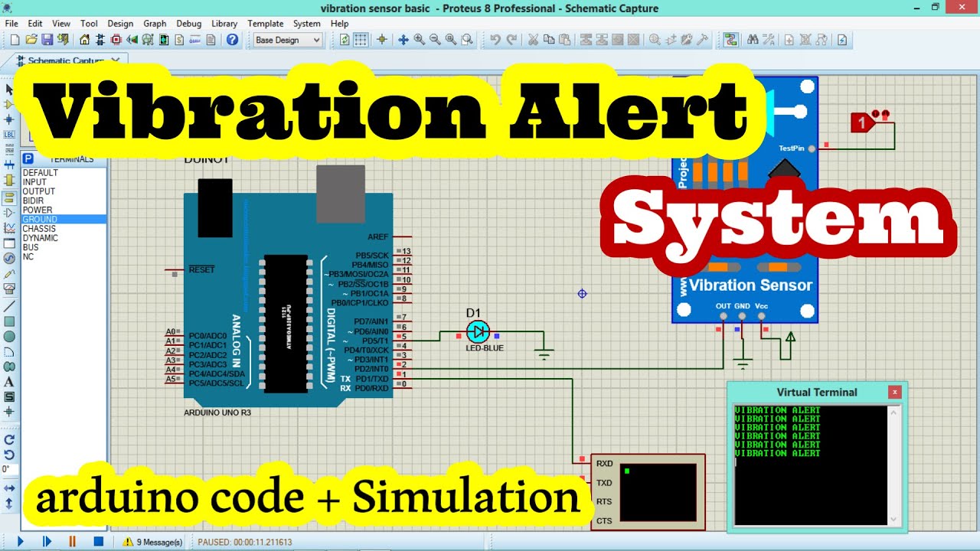The width and height of the screenshot is (980, 551).
Task: Pick the P button in terminals panel
Action: 28,158
